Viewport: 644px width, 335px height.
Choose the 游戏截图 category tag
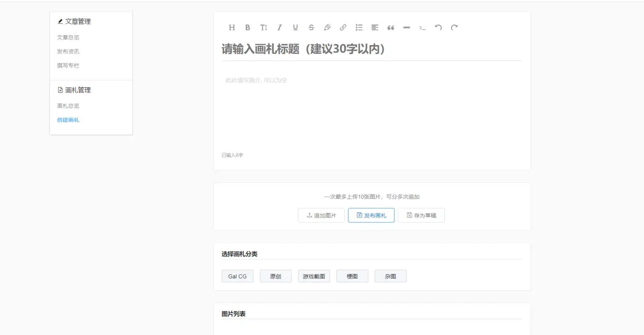[314, 276]
